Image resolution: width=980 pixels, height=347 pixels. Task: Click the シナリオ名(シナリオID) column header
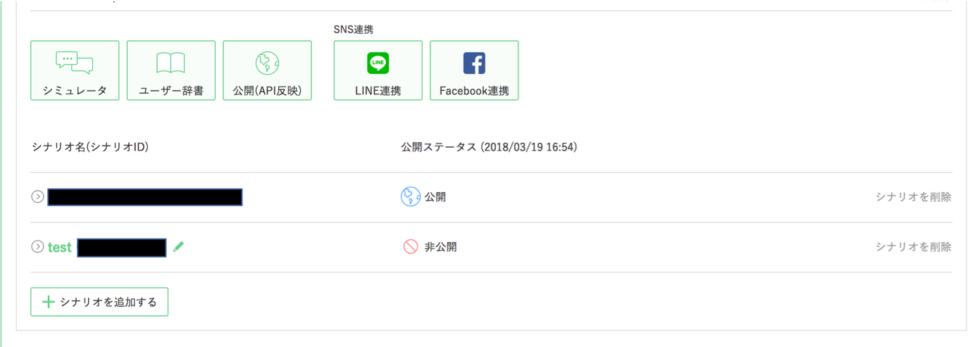pyautogui.click(x=90, y=147)
